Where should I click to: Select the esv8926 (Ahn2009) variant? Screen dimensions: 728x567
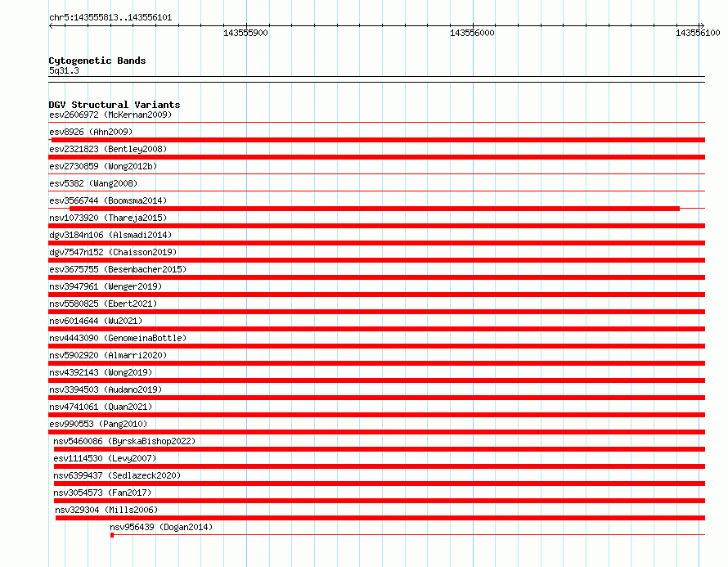coord(91,132)
